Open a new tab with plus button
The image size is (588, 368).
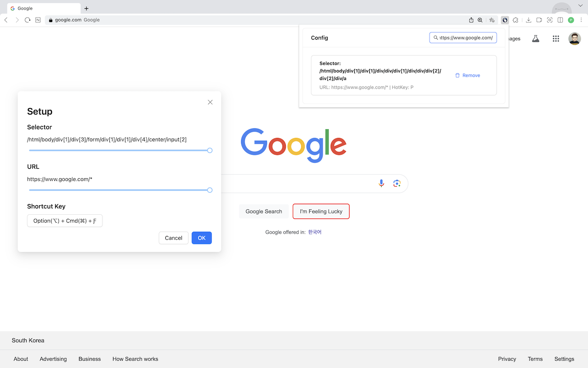pos(86,8)
